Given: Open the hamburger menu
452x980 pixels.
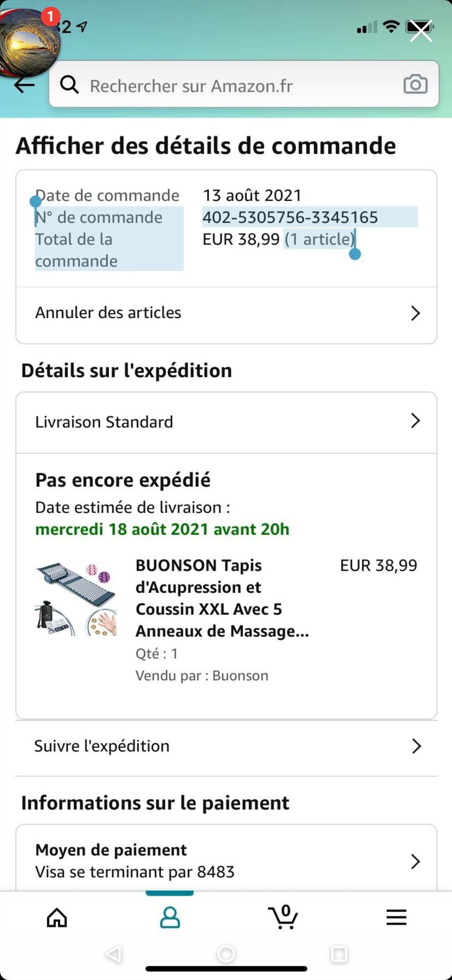Looking at the screenshot, I should pos(396,918).
